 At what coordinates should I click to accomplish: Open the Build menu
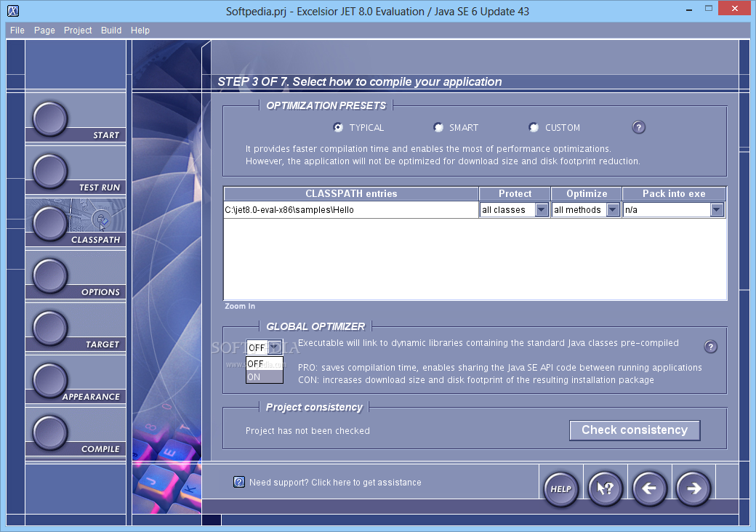point(111,31)
